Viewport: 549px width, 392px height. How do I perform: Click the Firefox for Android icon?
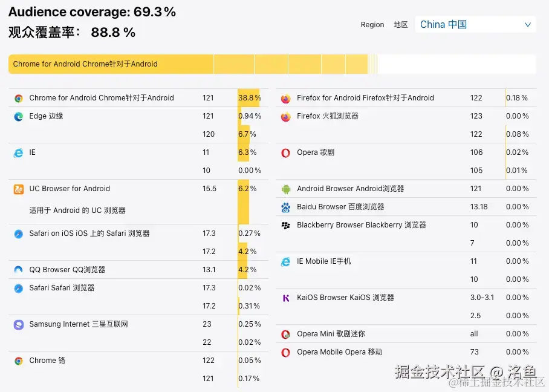pyautogui.click(x=286, y=99)
